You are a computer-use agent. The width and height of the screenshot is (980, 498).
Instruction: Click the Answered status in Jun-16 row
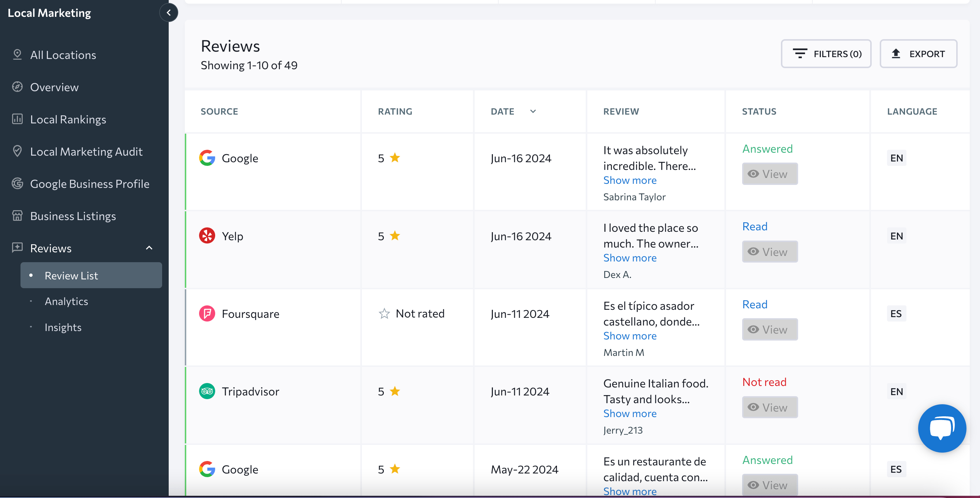pyautogui.click(x=767, y=149)
